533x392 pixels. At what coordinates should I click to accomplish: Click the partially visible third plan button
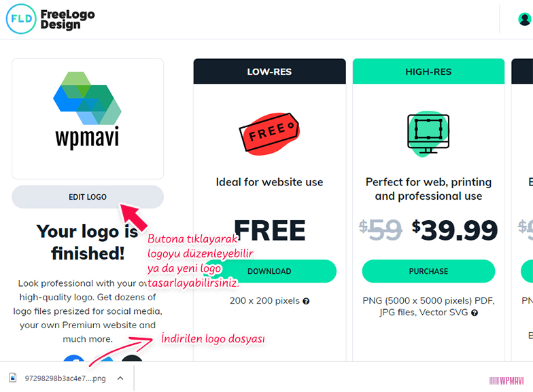point(527,271)
